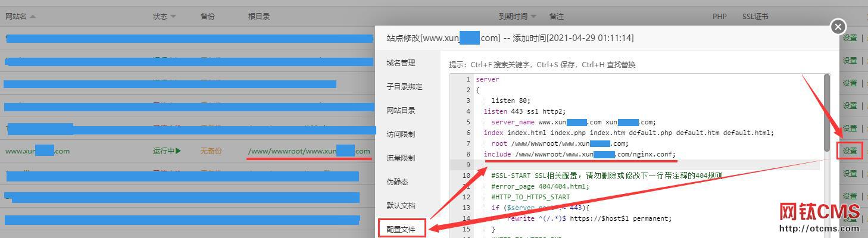
Task: Select the 伪静态 menu item
Action: click(397, 182)
